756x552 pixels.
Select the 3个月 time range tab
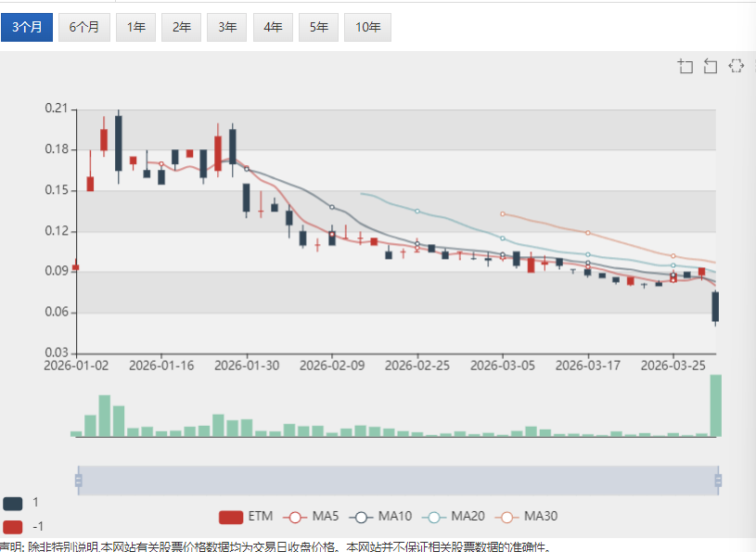[x=27, y=27]
